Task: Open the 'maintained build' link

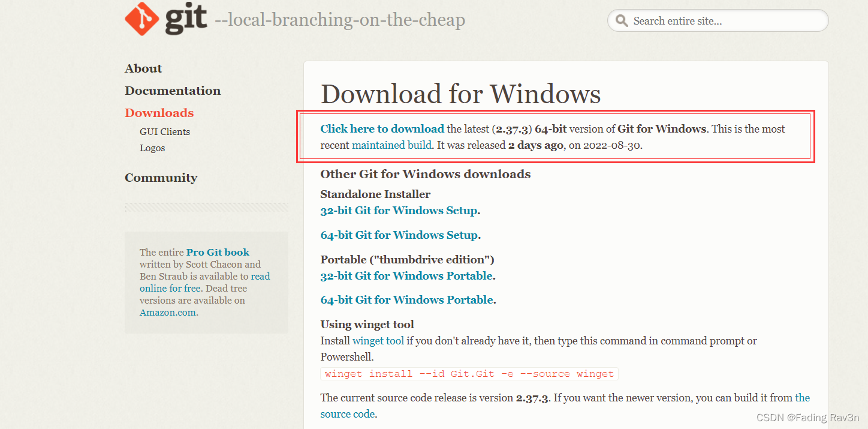Action: pos(391,145)
